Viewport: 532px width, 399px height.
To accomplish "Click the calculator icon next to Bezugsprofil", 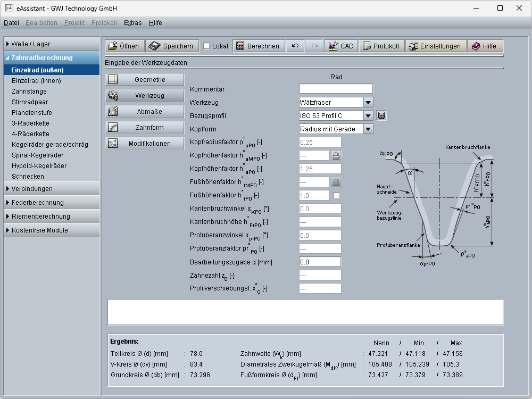I will 381,115.
